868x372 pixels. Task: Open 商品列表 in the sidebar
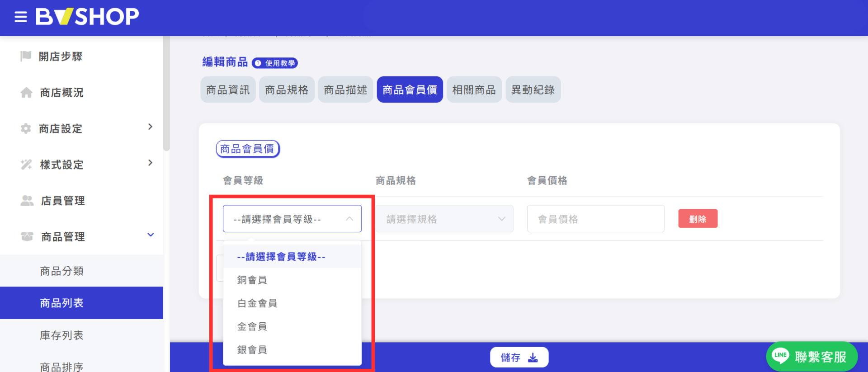(x=81, y=303)
